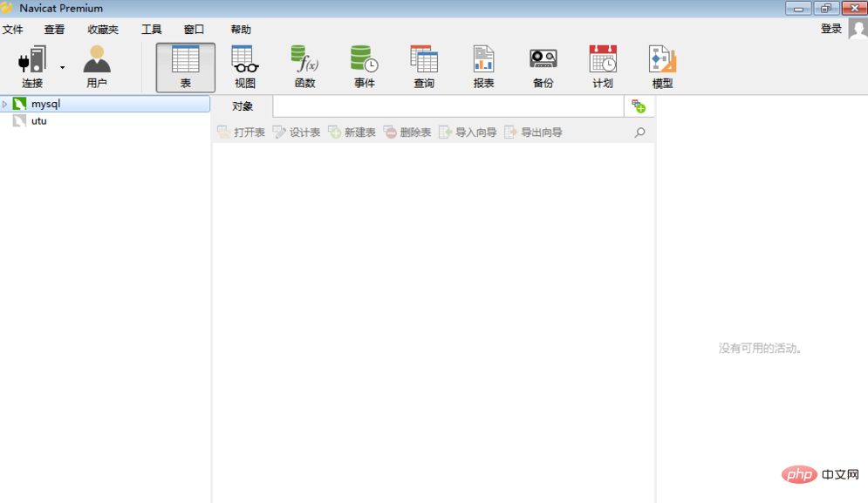Click the object list search magnifier

click(640, 133)
